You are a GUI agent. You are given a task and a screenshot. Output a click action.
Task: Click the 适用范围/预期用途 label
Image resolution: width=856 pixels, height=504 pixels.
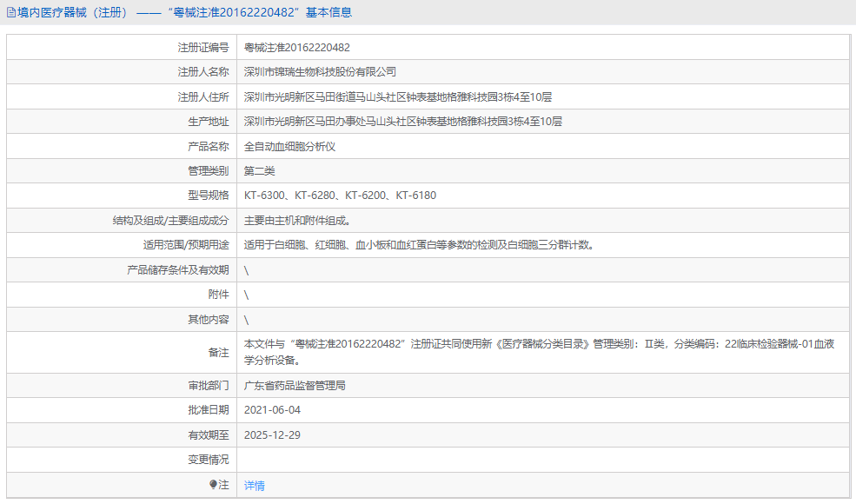point(186,245)
